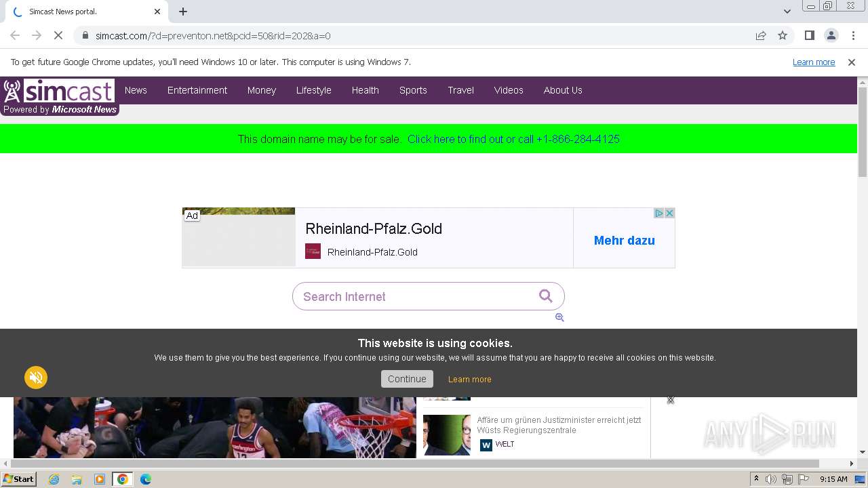Screen dimensions: 868x488
Task: Dismiss the Chrome update notification bar
Action: point(852,62)
